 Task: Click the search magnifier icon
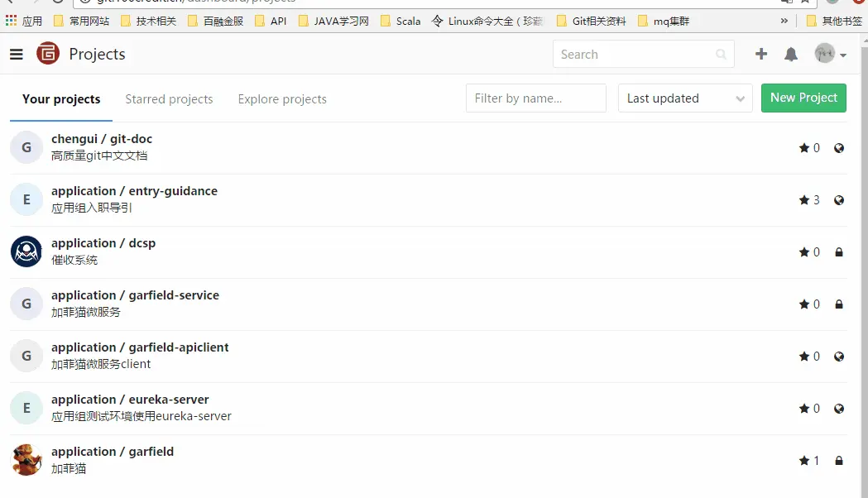pyautogui.click(x=721, y=55)
